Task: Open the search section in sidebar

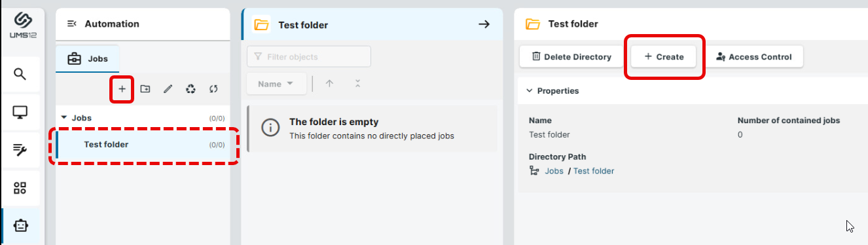Action: click(x=20, y=74)
